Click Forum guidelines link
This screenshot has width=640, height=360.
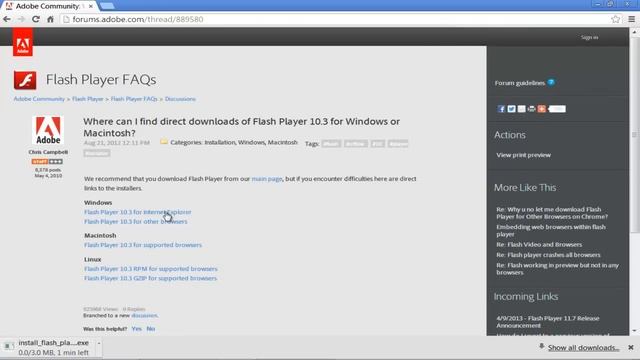[520, 83]
